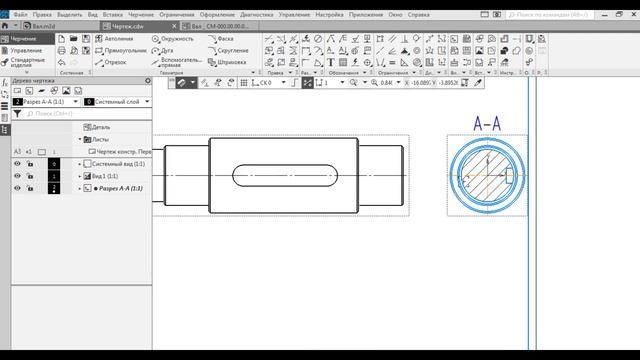
Task: Toggle the highlighted snapping button in toolbar
Action: click(x=181, y=83)
